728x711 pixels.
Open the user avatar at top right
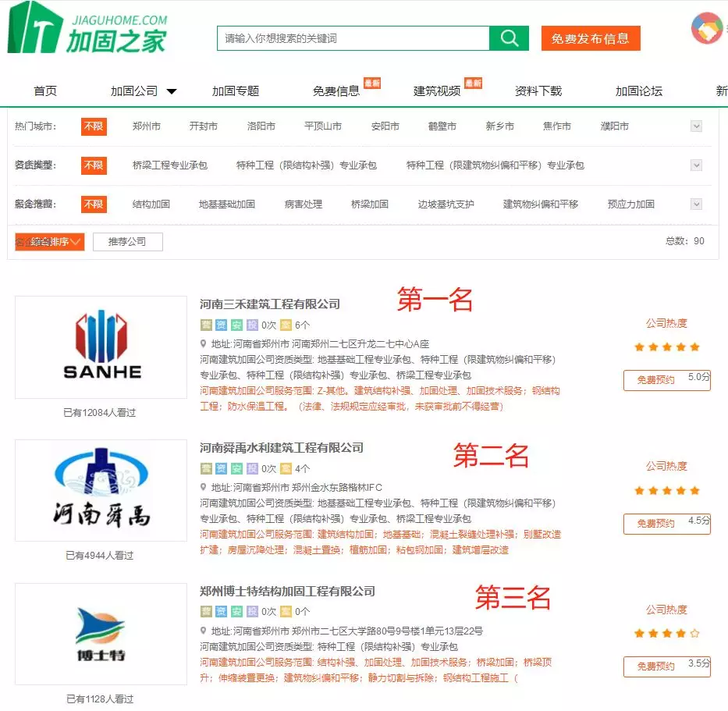[x=707, y=29]
